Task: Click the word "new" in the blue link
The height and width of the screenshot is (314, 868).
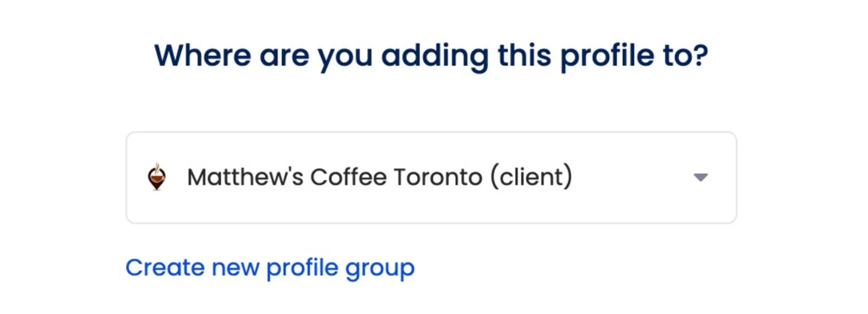Action: (x=235, y=268)
